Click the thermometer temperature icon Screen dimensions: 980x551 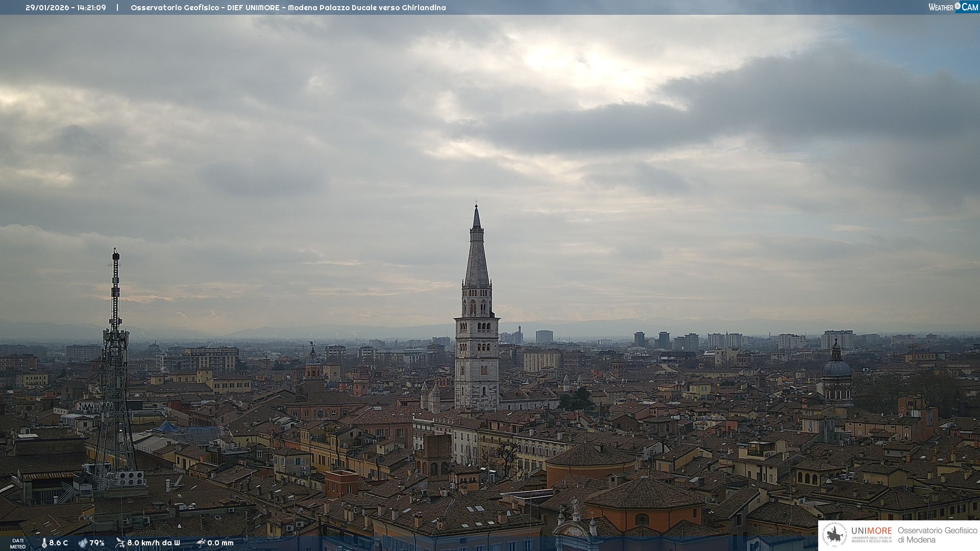pyautogui.click(x=44, y=543)
